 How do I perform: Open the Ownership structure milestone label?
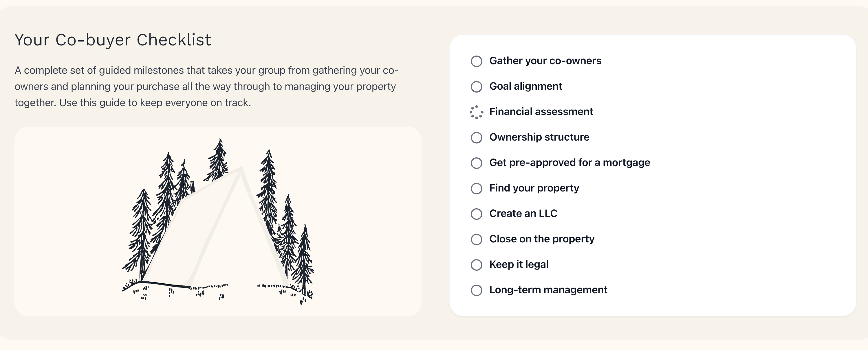tap(539, 137)
